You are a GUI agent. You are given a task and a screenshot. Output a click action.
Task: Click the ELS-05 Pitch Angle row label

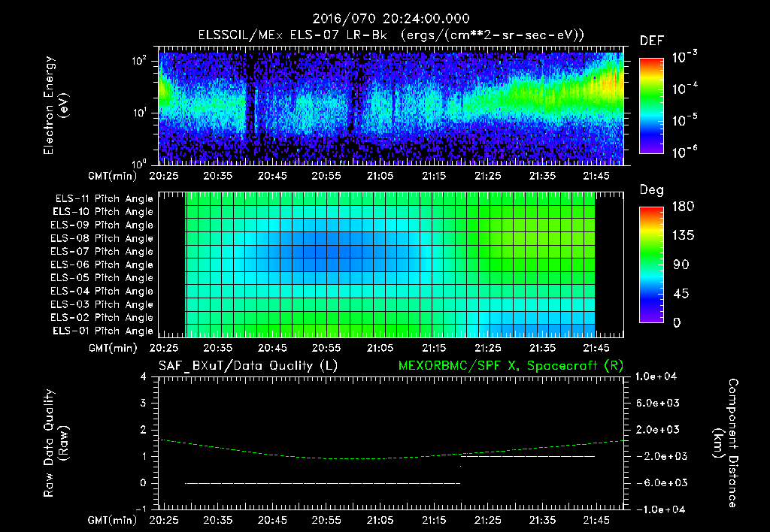[102, 278]
